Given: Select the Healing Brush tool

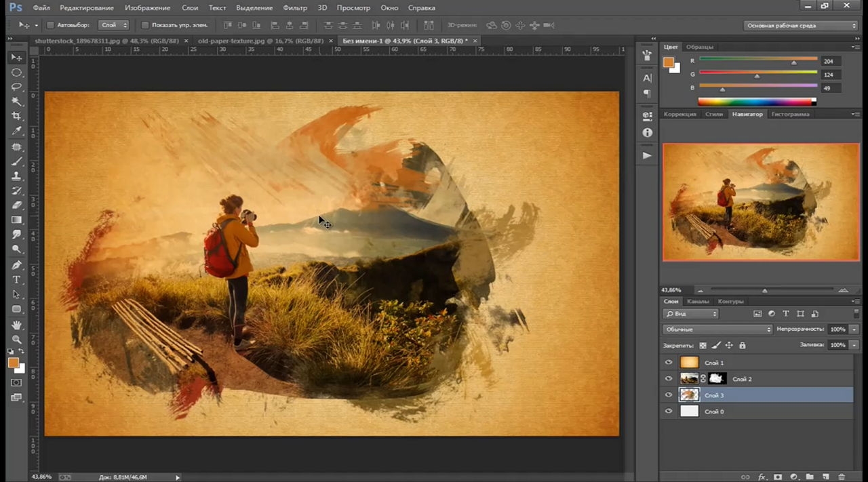Looking at the screenshot, I should tap(17, 146).
